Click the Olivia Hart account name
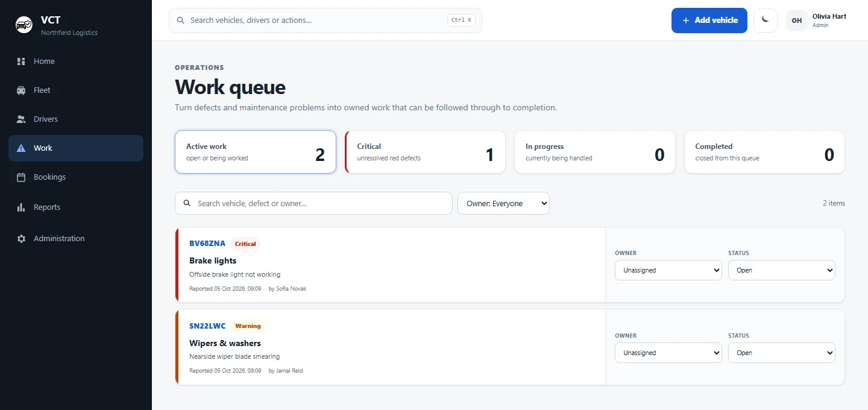This screenshot has height=410, width=868. pos(829,17)
